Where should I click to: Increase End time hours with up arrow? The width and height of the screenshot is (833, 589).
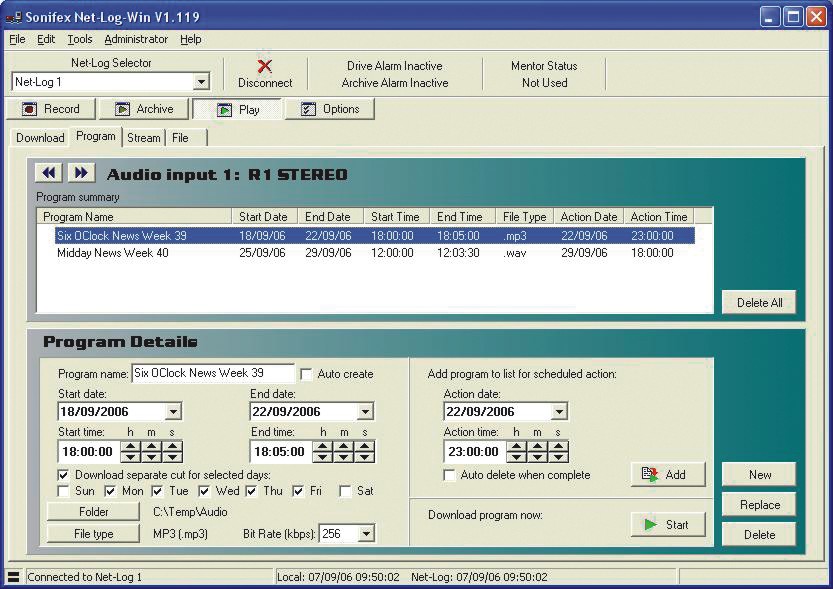(323, 446)
